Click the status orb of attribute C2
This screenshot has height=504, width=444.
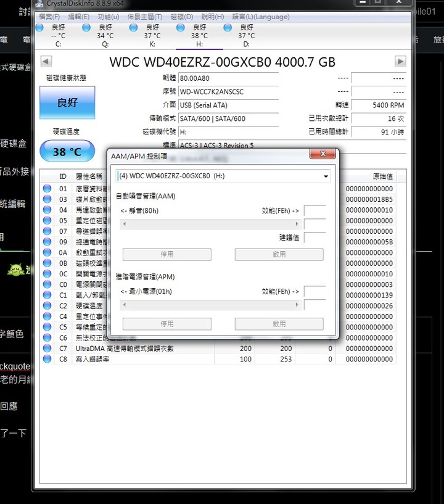[47, 305]
